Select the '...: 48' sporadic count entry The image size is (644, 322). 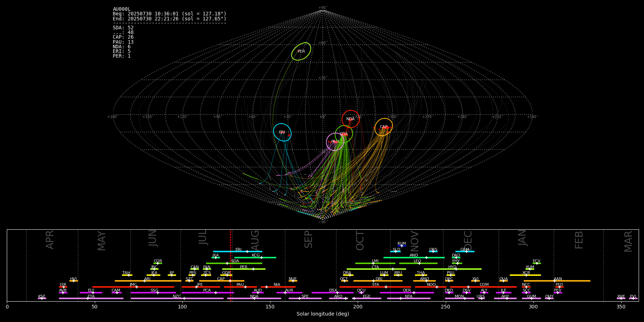pyautogui.click(x=123, y=33)
